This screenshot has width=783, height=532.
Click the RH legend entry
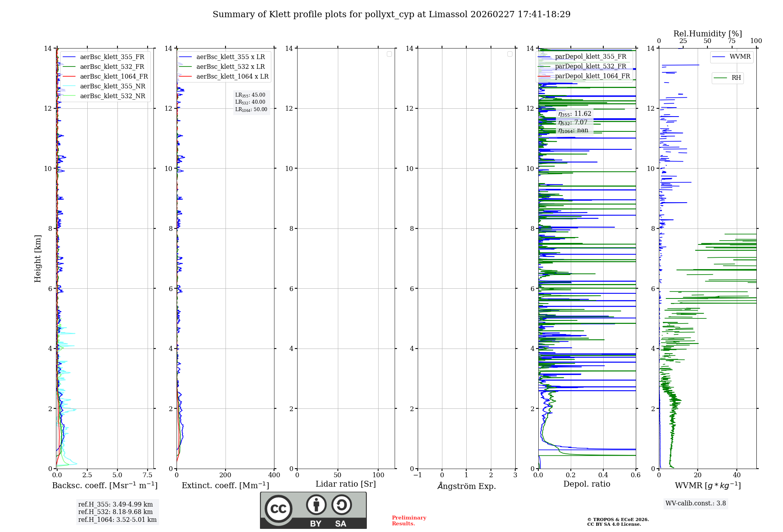click(x=736, y=78)
